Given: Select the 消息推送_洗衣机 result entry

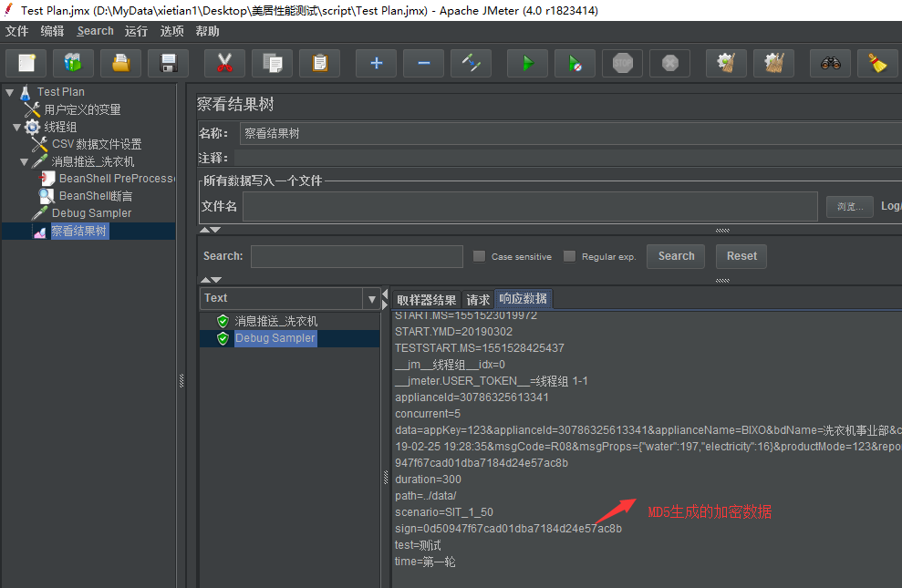Looking at the screenshot, I should (275, 321).
